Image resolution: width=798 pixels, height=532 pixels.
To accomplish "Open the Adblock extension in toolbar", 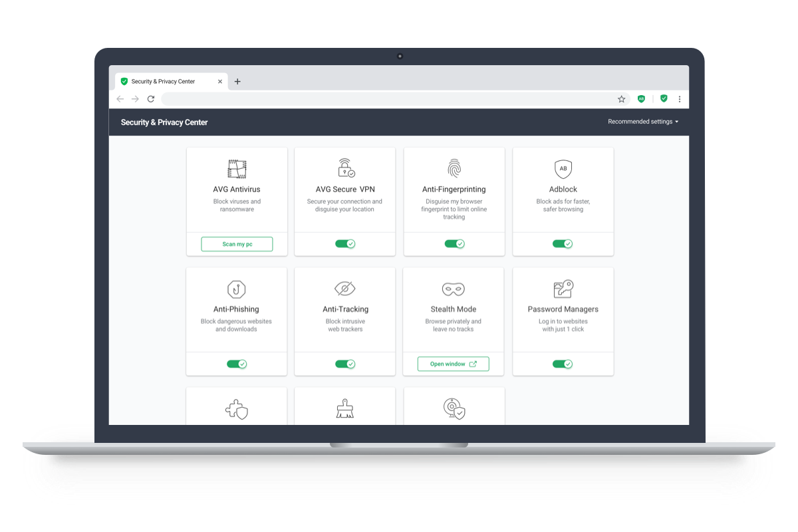I will [641, 98].
